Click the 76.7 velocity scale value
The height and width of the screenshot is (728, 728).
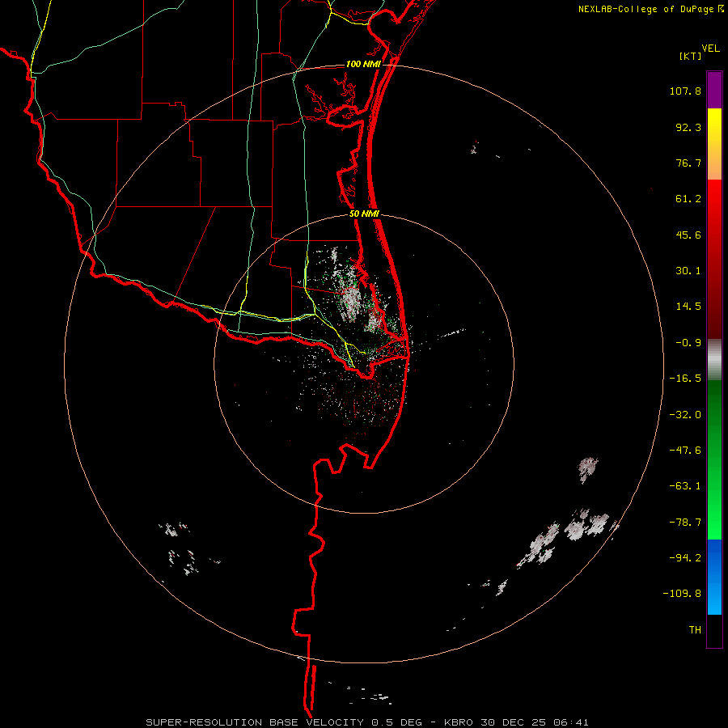688,163
